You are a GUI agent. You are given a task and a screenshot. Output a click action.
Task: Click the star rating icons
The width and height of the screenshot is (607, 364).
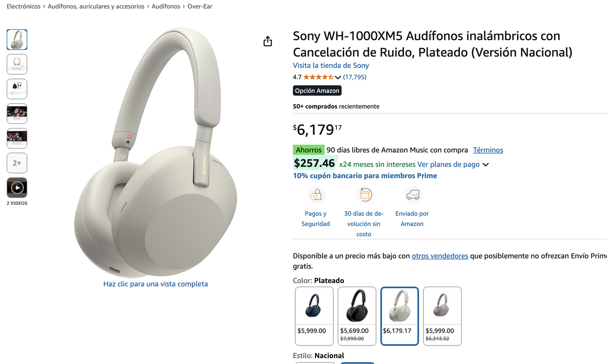point(318,77)
